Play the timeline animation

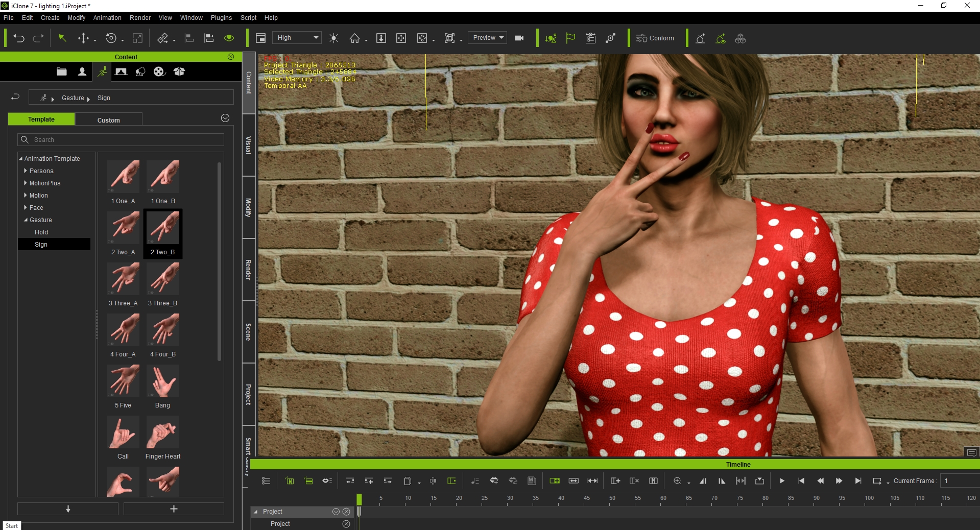tap(782, 481)
